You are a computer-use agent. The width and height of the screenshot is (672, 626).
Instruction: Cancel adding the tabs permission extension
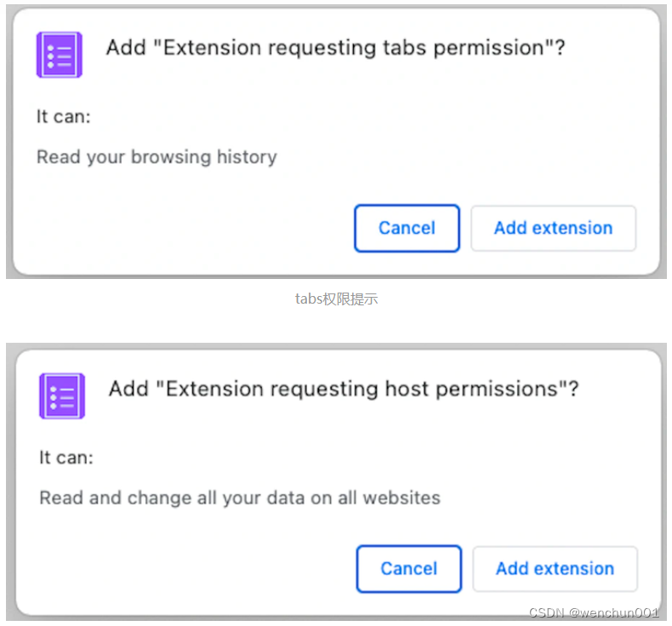point(407,228)
